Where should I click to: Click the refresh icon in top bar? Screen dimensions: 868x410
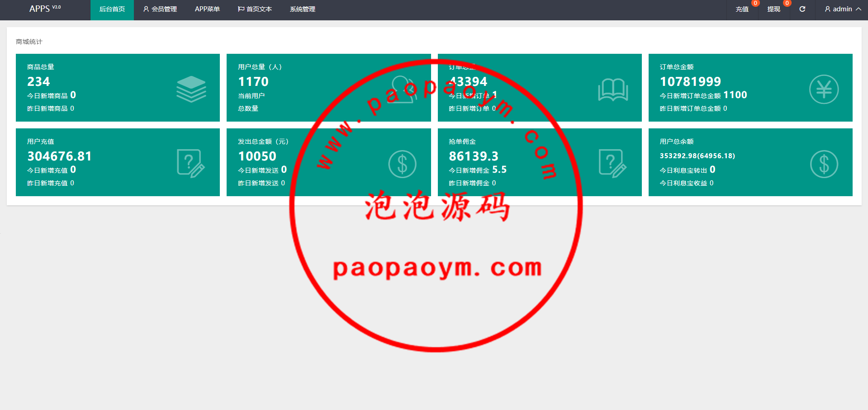click(x=802, y=9)
